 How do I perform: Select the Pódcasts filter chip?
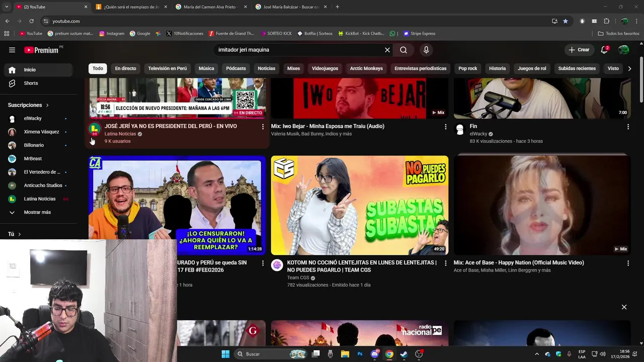pos(236,68)
